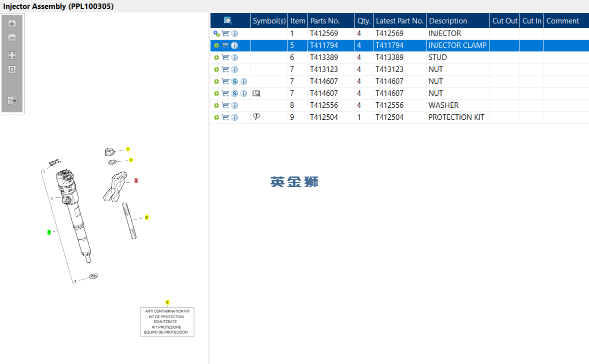Image resolution: width=589 pixels, height=364 pixels.
Task: Click the gear icon on INJECTOR CLAMP row
Action: click(x=216, y=45)
